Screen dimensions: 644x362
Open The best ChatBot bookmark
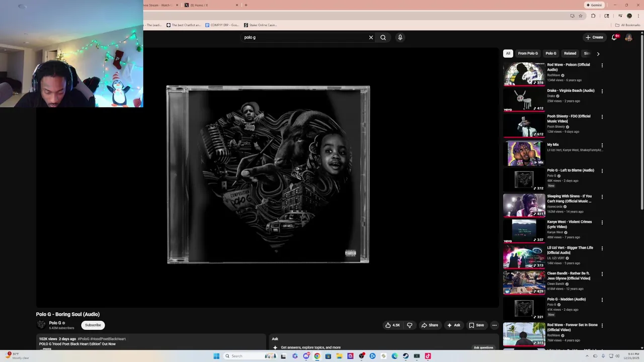pos(183,25)
